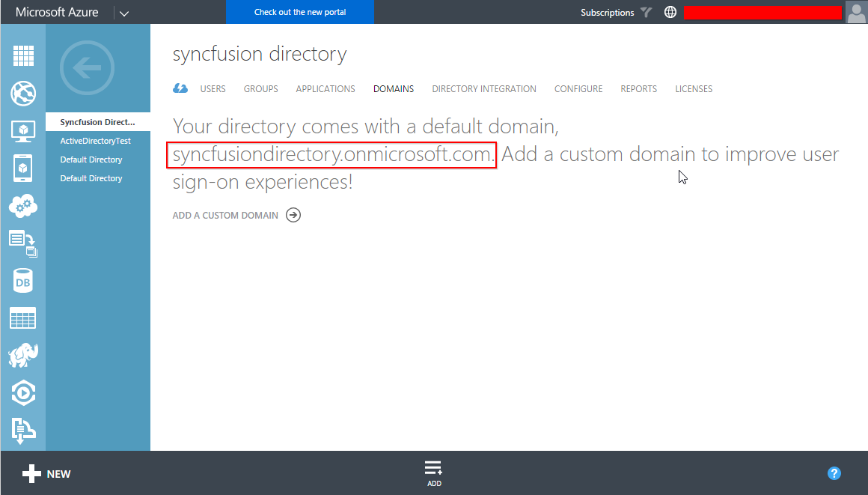Click syncfusiondirectory.onmicrosoft.com domain text
The image size is (868, 495).
click(x=331, y=154)
